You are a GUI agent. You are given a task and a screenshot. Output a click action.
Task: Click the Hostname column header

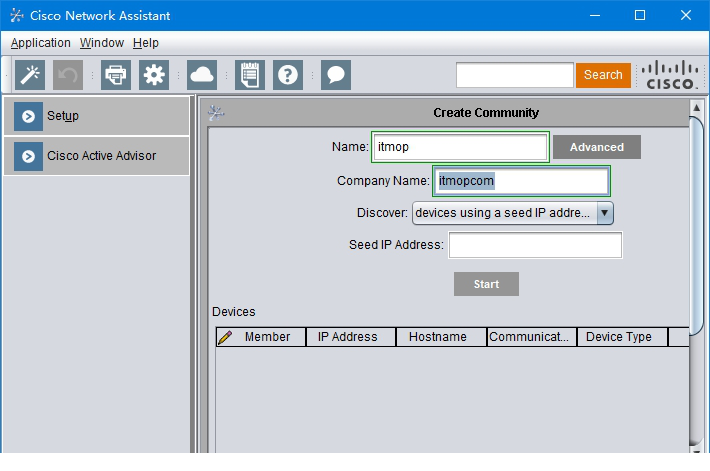441,337
